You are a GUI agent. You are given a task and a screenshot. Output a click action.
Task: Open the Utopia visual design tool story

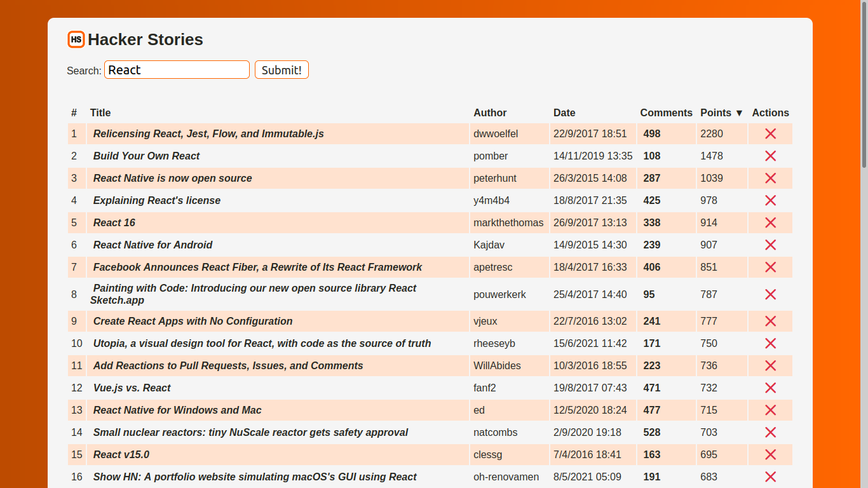(262, 343)
